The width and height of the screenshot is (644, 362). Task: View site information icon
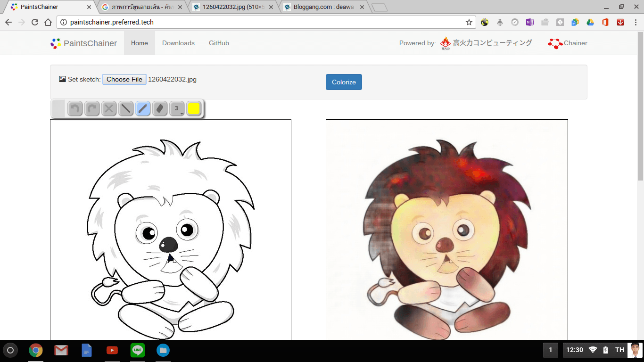pyautogui.click(x=64, y=22)
